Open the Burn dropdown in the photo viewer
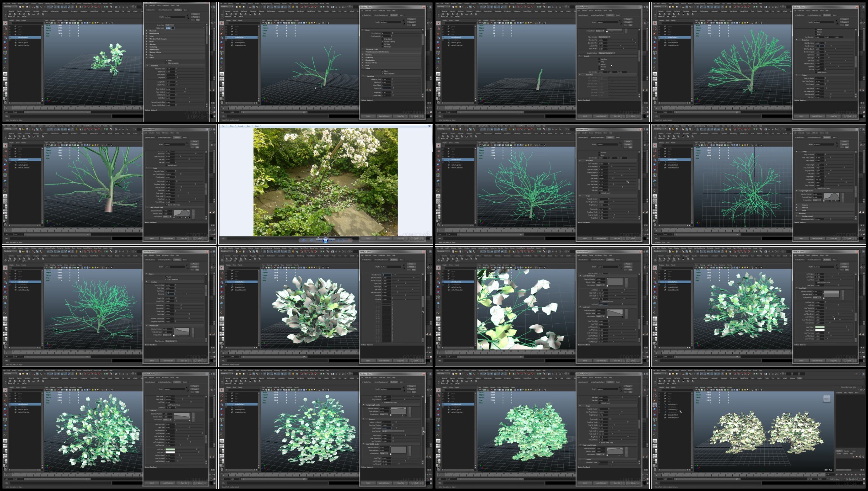 click(x=249, y=126)
